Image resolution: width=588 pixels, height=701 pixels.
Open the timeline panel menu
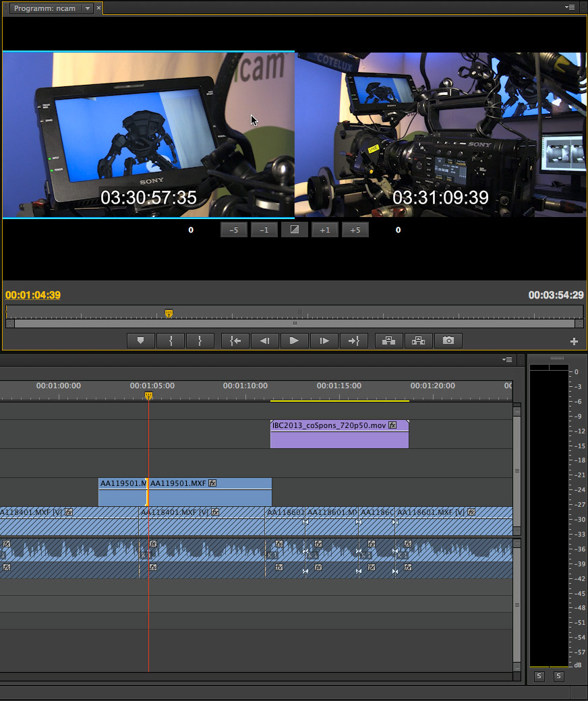click(507, 360)
